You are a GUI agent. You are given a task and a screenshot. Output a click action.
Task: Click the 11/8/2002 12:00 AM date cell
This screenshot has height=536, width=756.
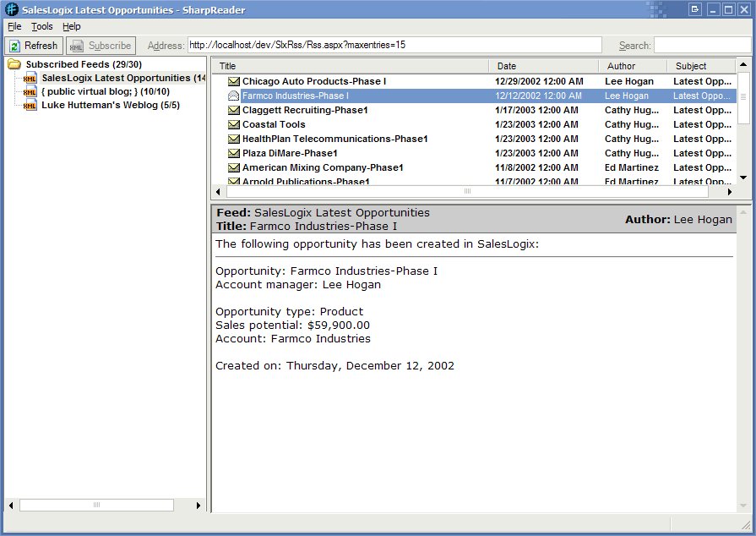pyautogui.click(x=536, y=168)
